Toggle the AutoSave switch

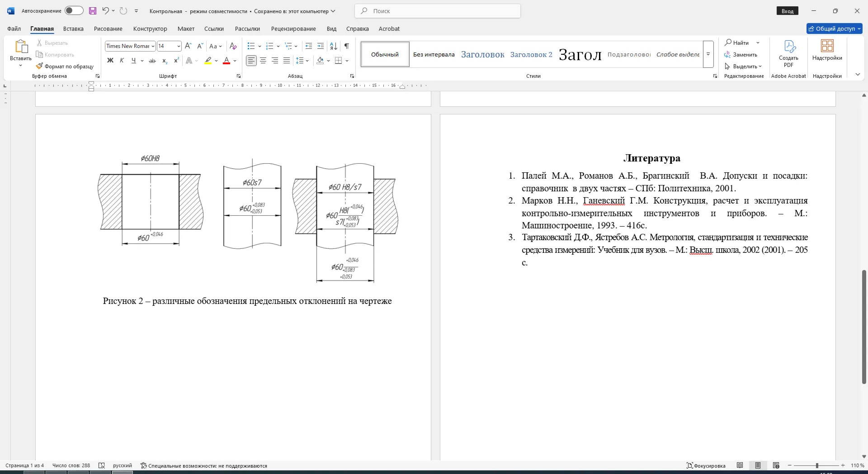74,11
